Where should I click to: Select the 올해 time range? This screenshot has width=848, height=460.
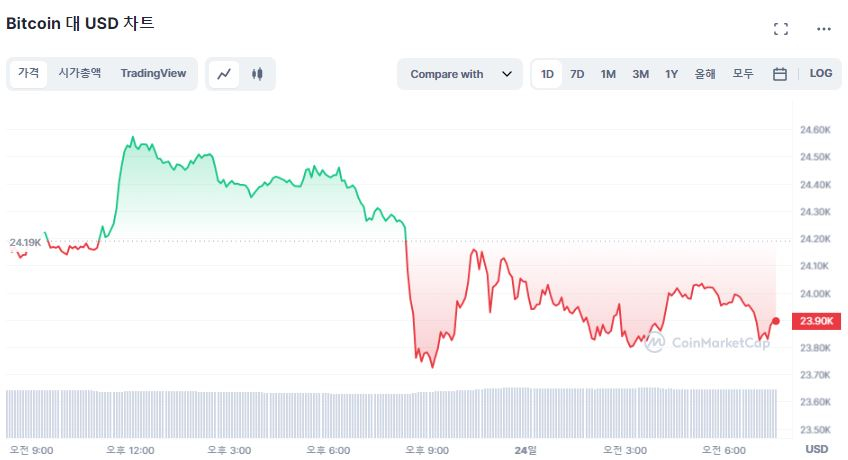coord(705,74)
